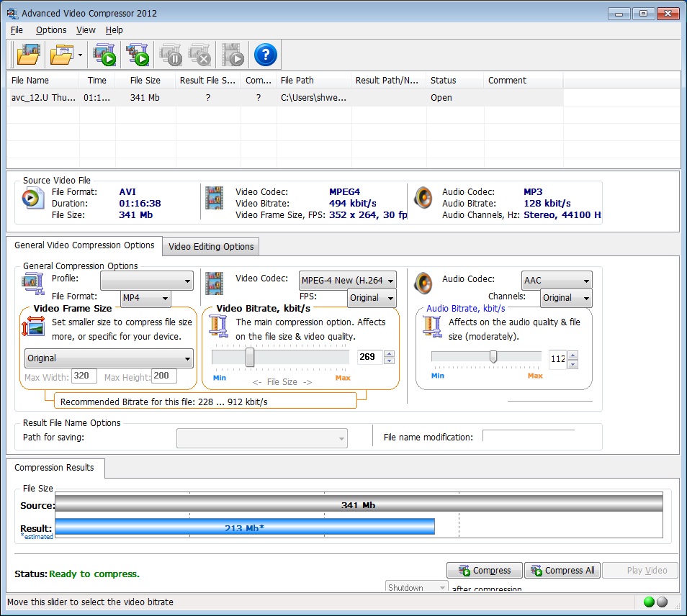687x616 pixels.
Task: Click the play video toolbar icon
Action: pyautogui.click(x=232, y=55)
